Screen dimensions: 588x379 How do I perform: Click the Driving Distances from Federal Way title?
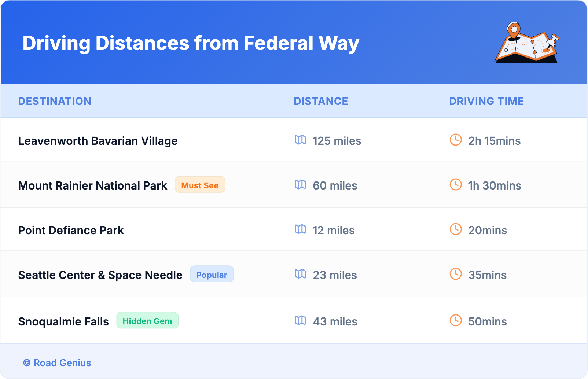point(191,43)
